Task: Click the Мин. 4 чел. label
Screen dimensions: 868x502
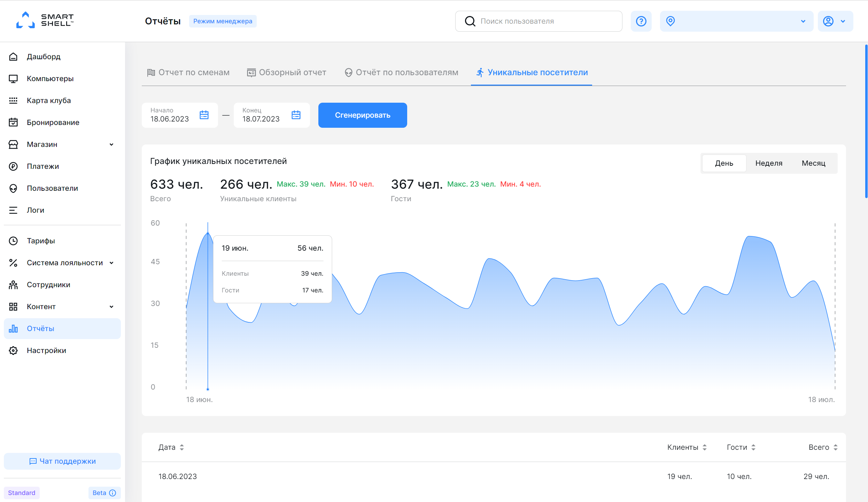Action: point(520,184)
